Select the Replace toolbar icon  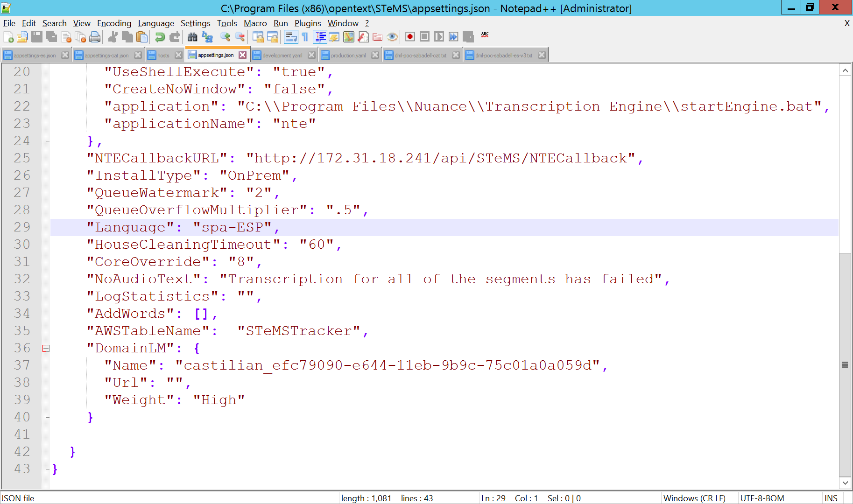[x=207, y=37]
